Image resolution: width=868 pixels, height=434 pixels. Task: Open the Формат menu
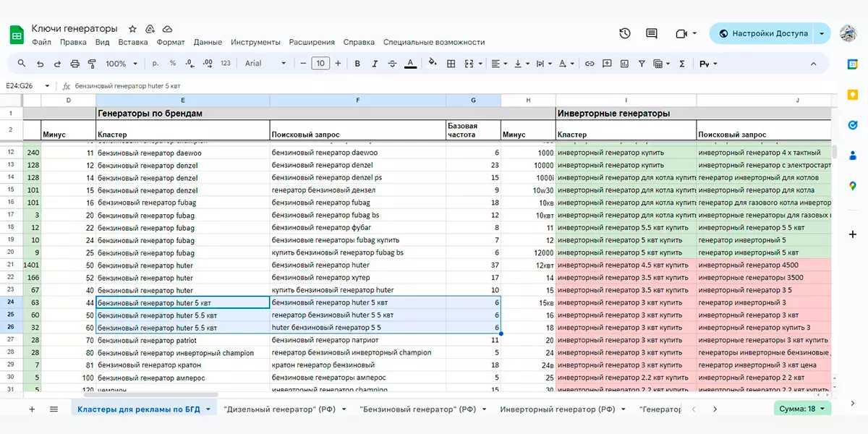click(x=171, y=42)
